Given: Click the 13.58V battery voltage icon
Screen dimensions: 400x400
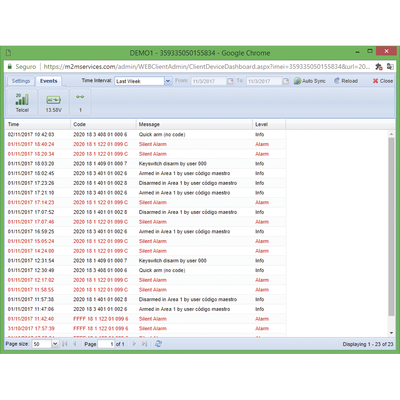Looking at the screenshot, I should click(53, 100).
